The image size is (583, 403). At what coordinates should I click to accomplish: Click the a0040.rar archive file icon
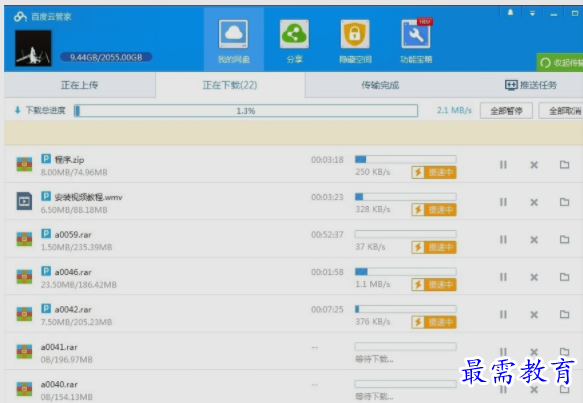coord(24,389)
